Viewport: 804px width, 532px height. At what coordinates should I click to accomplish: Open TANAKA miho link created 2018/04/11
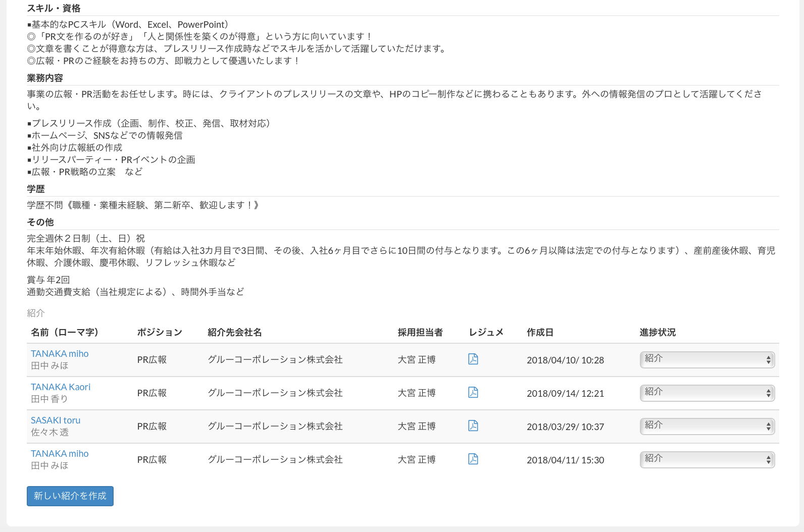60,454
